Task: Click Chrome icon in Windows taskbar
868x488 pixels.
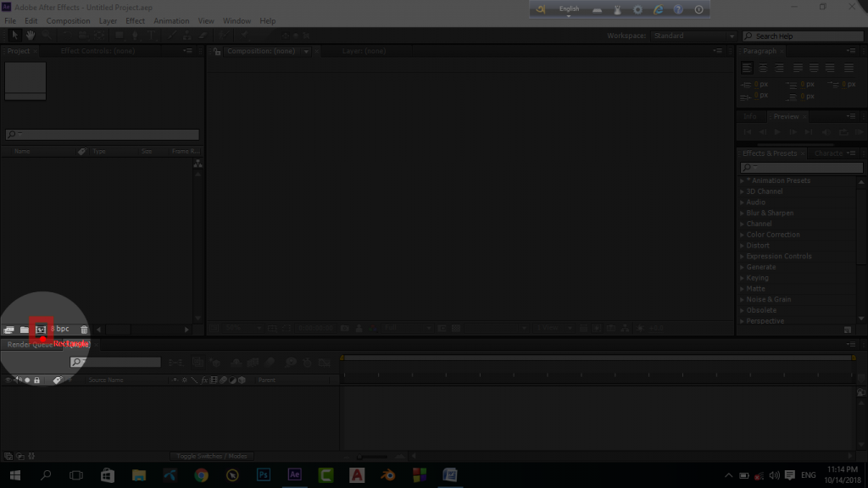Action: click(x=202, y=475)
